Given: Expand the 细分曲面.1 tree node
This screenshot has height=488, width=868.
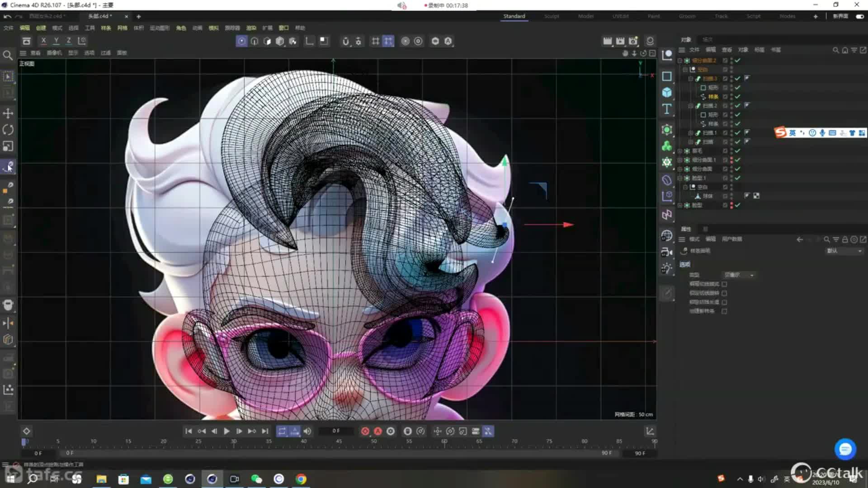Looking at the screenshot, I should coord(679,160).
